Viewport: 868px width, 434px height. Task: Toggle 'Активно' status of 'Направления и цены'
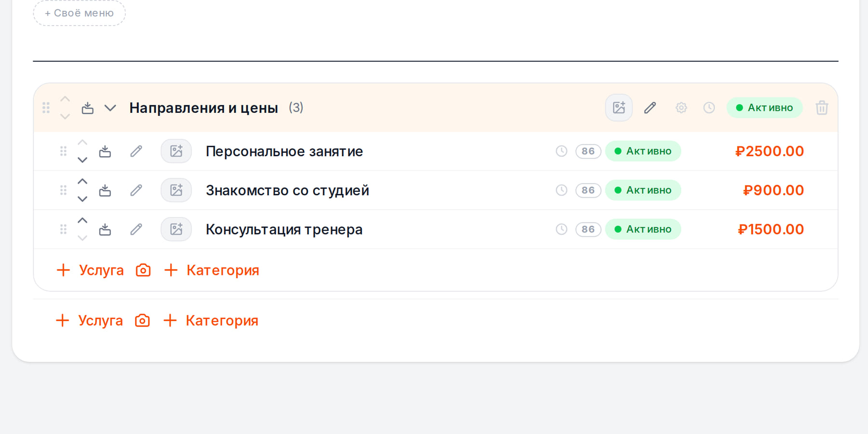coord(764,108)
